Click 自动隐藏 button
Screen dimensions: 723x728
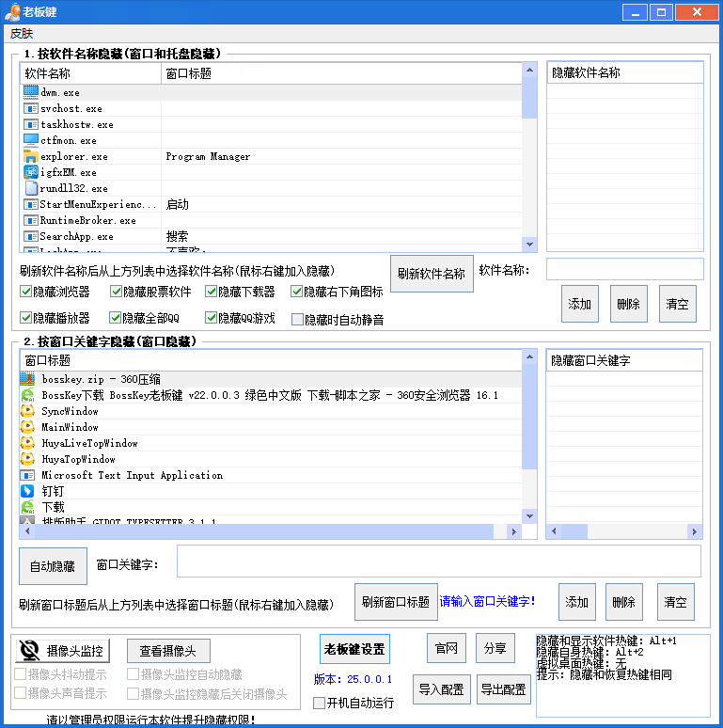[x=53, y=566]
